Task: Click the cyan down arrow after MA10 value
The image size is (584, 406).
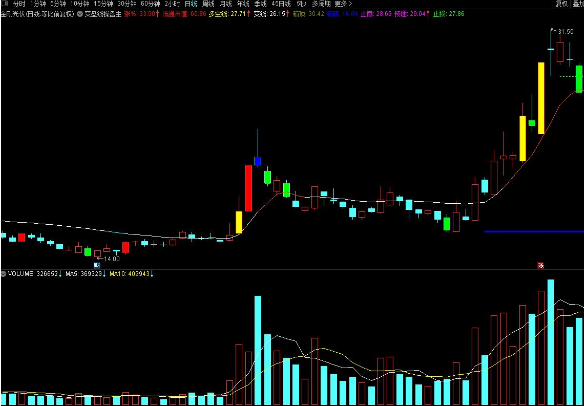Action: pos(152,275)
